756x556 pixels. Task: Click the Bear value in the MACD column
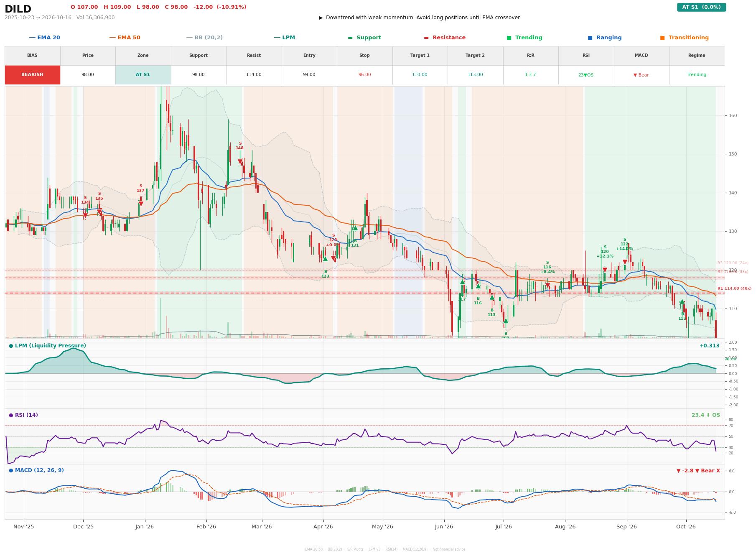pos(641,75)
